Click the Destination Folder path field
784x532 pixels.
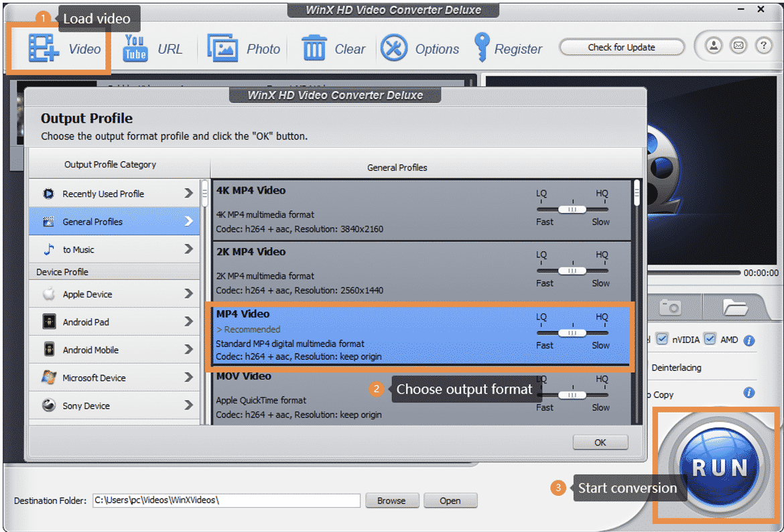click(226, 501)
